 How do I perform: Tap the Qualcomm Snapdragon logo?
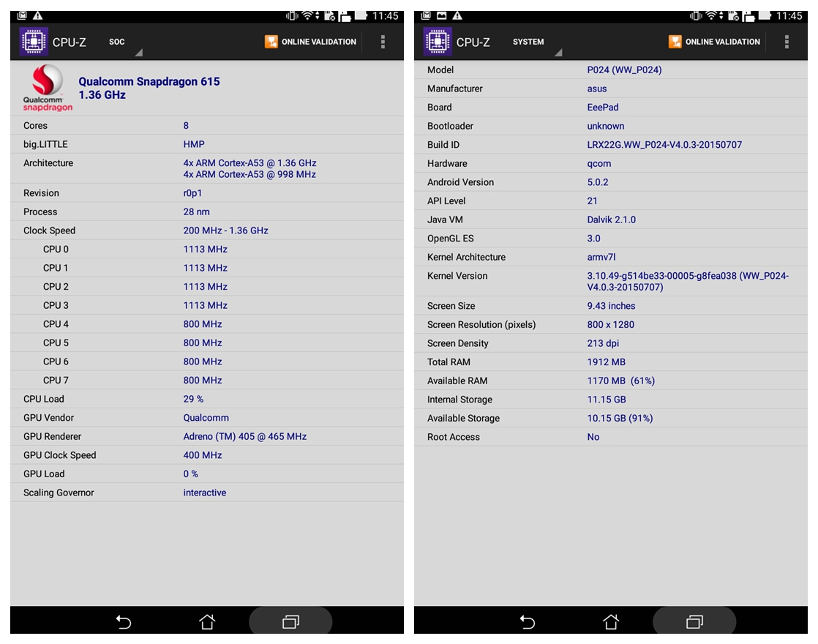click(48, 88)
